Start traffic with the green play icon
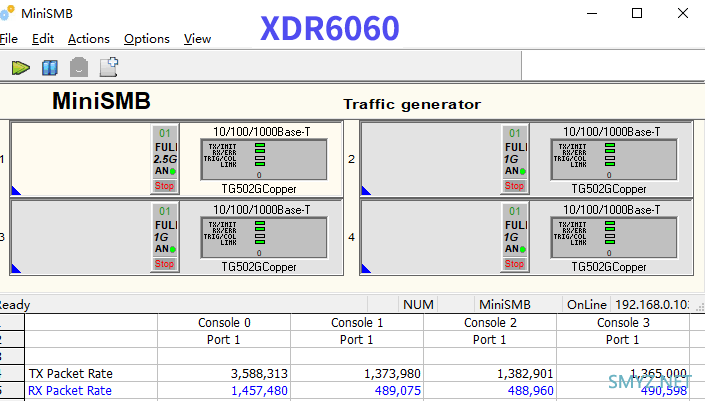 21,68
